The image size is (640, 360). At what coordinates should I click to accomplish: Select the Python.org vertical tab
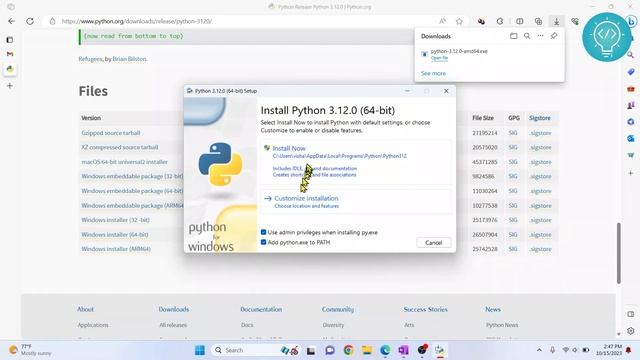(x=10, y=69)
